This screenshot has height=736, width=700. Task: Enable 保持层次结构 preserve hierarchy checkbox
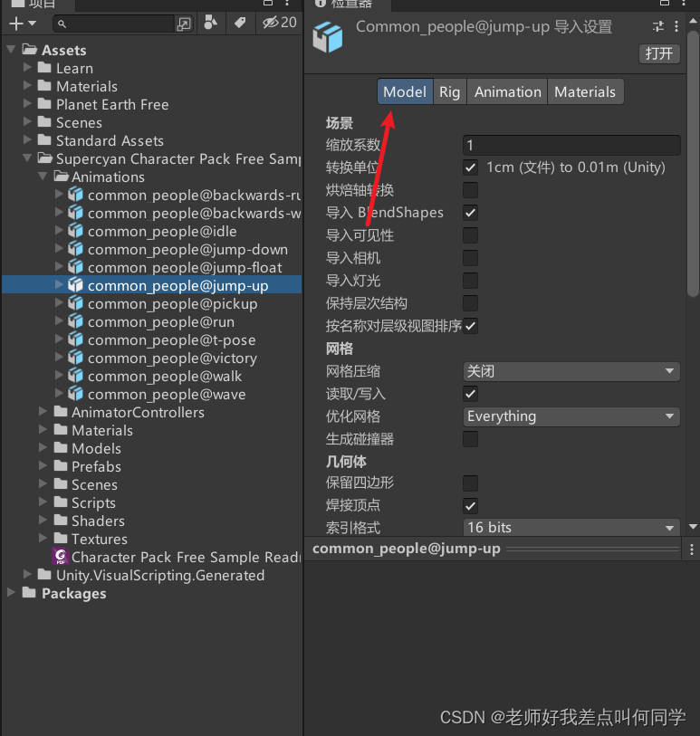click(470, 302)
